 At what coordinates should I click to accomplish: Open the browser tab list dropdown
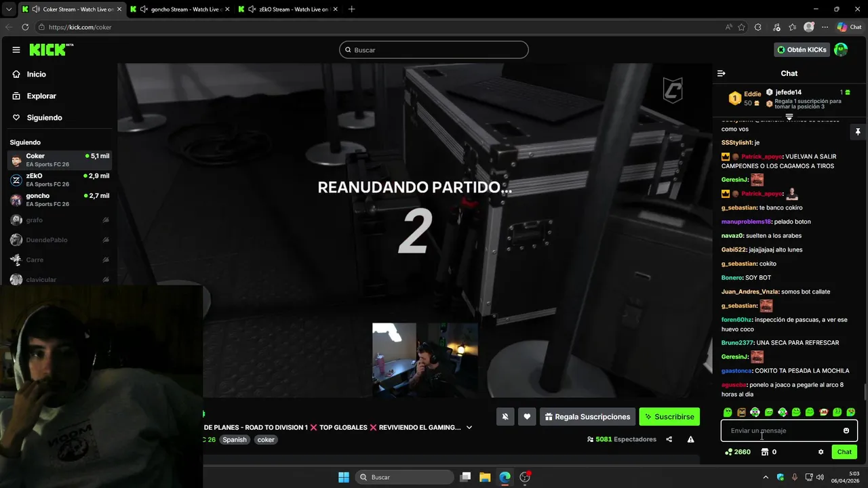(8, 9)
